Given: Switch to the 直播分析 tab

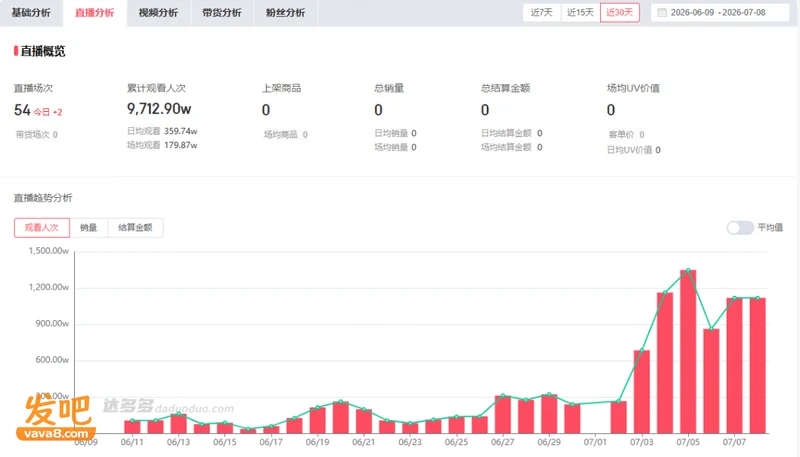Looking at the screenshot, I should 94,13.
